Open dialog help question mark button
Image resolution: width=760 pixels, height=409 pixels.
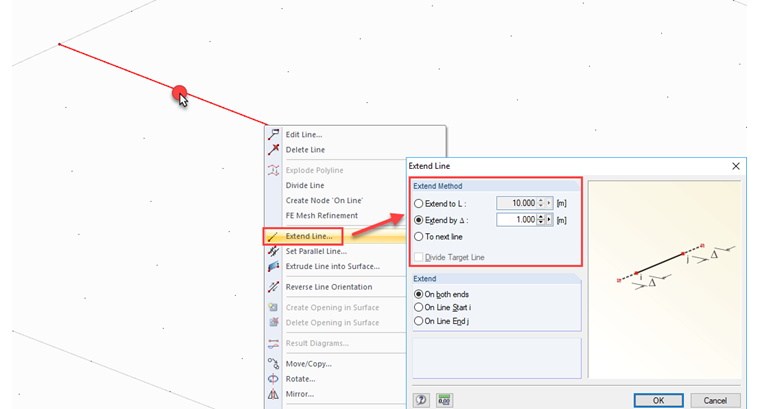421,400
